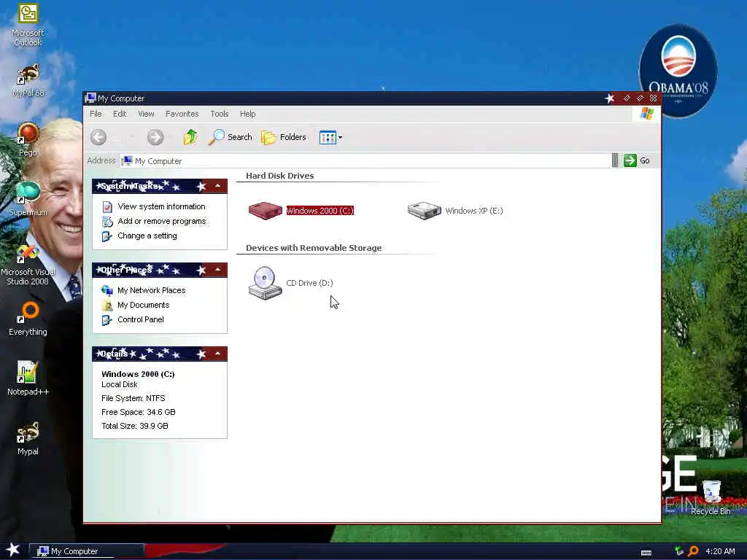Open Microsoft Outlook desktop icon
Screen dimensions: 747x560
28,25
